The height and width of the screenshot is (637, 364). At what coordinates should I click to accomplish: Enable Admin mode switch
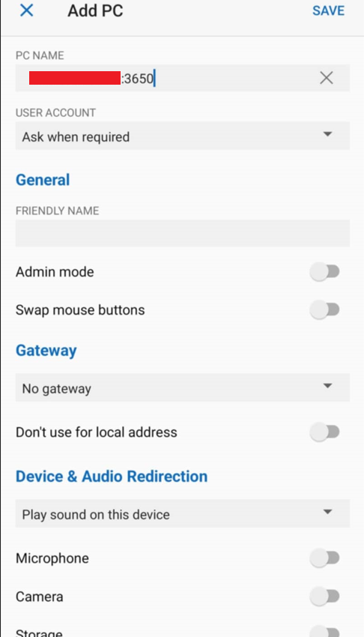point(324,271)
